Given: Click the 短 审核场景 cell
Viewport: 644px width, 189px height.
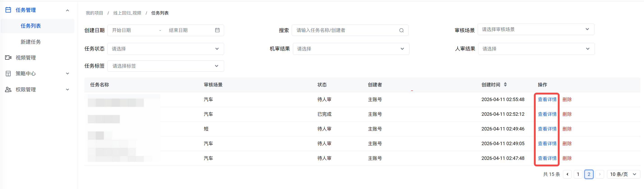Looking at the screenshot, I should 206,129.
